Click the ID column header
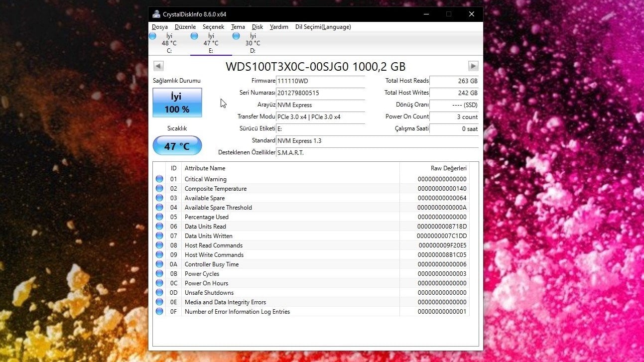Screen dimensions: 644x362 (x=174, y=168)
